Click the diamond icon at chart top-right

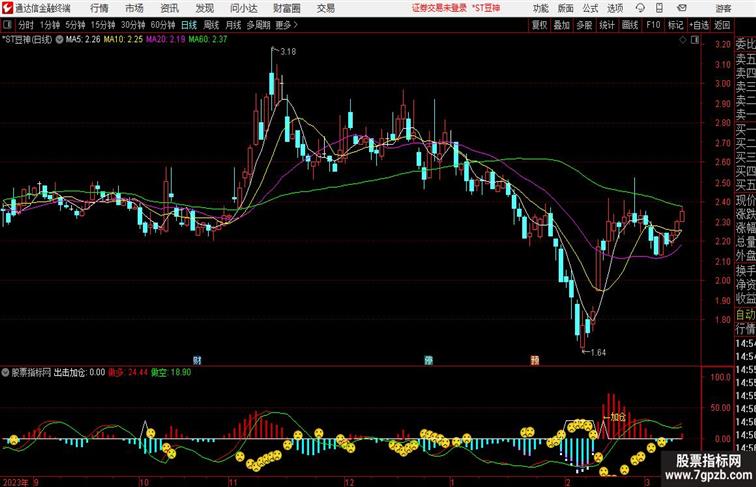[x=683, y=40]
